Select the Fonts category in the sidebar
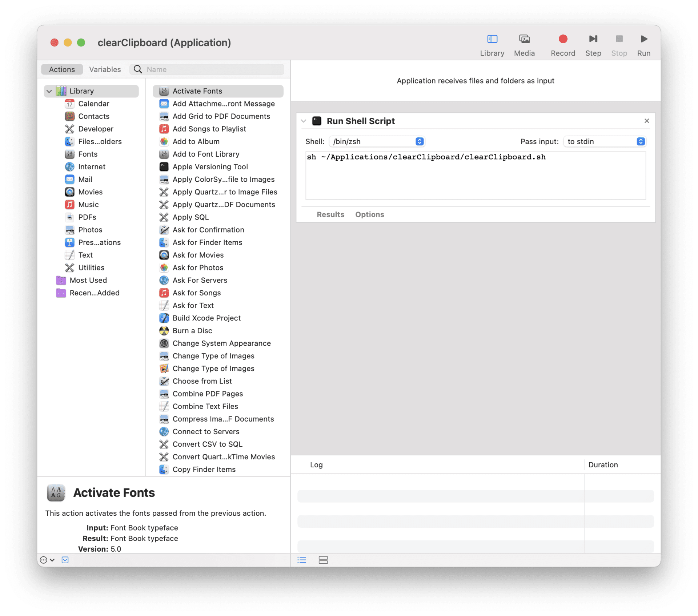 [88, 154]
